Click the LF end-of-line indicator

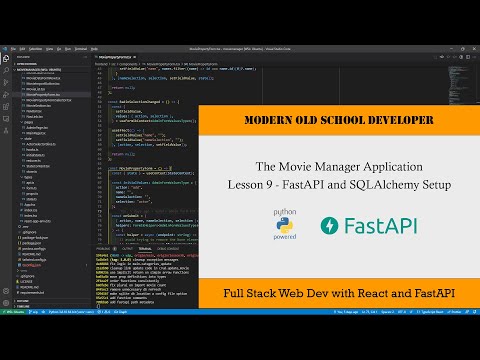[412, 312]
